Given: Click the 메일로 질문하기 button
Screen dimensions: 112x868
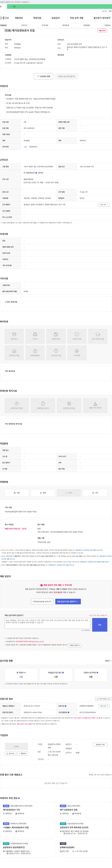Looking at the screenshot, I should click(x=75, y=645).
